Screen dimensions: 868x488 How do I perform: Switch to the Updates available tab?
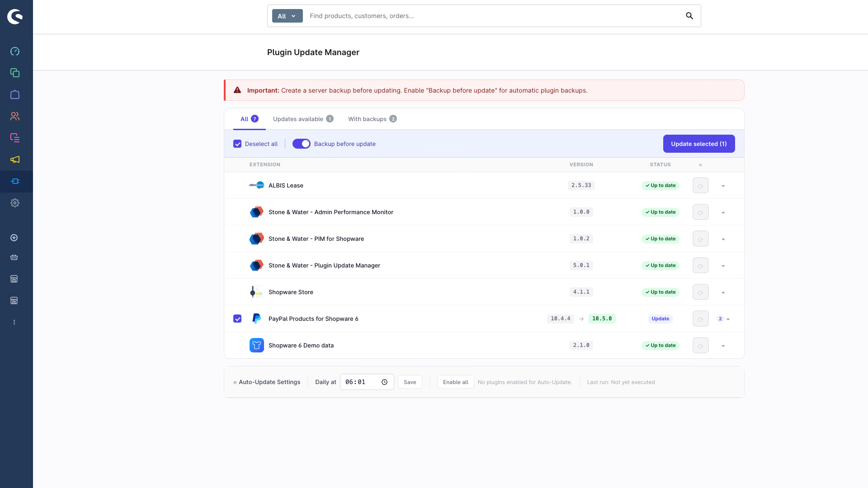click(303, 119)
